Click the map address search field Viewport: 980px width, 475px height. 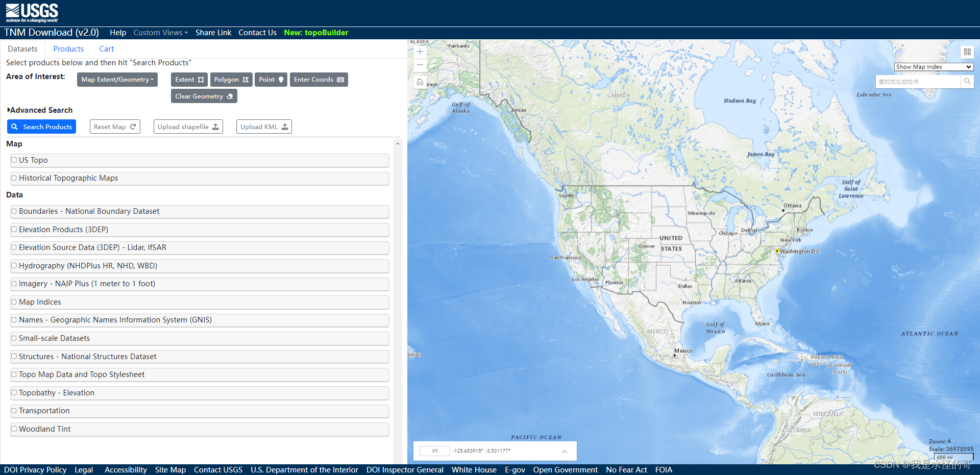tap(918, 82)
